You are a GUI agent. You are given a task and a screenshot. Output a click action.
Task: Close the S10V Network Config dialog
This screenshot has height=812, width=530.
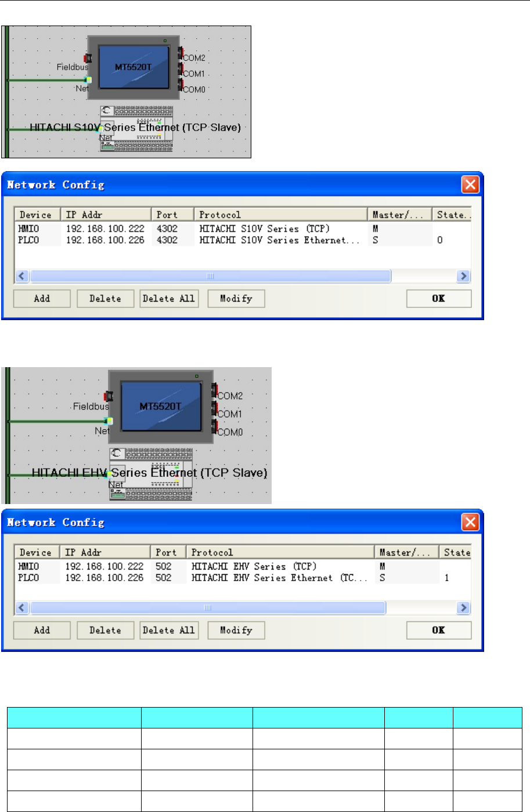point(470,184)
